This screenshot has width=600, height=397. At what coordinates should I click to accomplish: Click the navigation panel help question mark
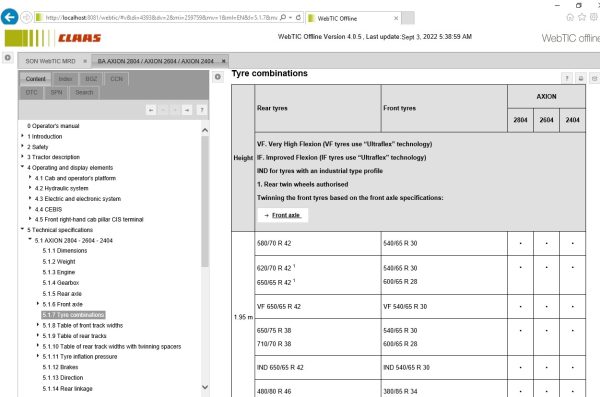coord(202,110)
